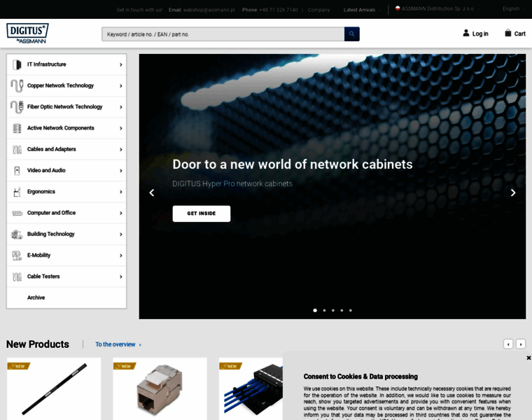Click the Building Technology icon
The height and width of the screenshot is (420, 532).
pyautogui.click(x=17, y=234)
